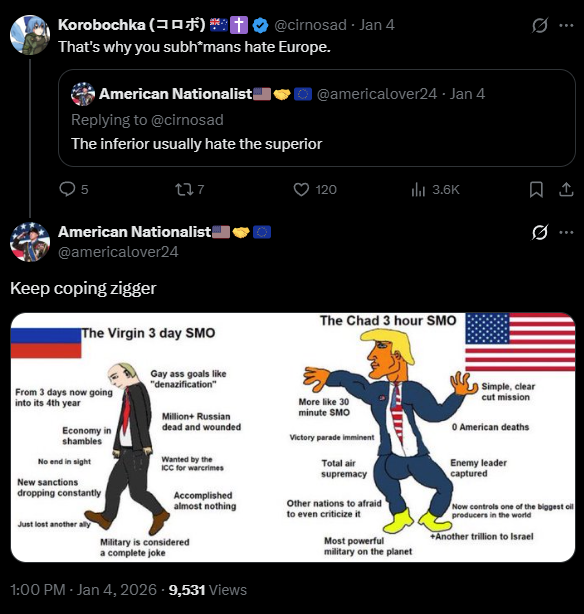584x614 pixels.
Task: Visit @cirnosad handle link
Action: coord(310,25)
